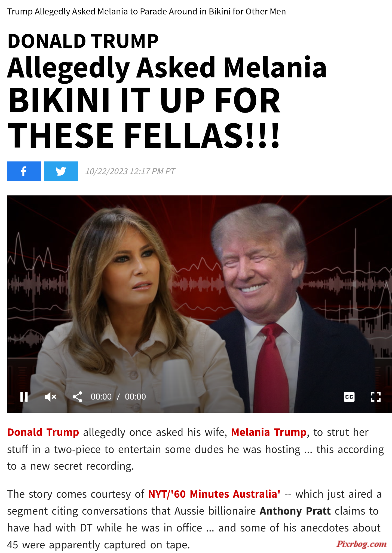
Task: Share the article on Facebook
Action: click(24, 171)
